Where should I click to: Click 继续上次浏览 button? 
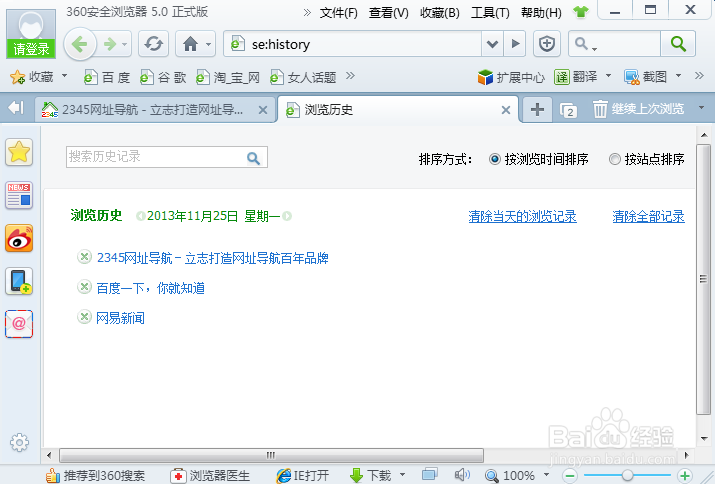coord(648,109)
